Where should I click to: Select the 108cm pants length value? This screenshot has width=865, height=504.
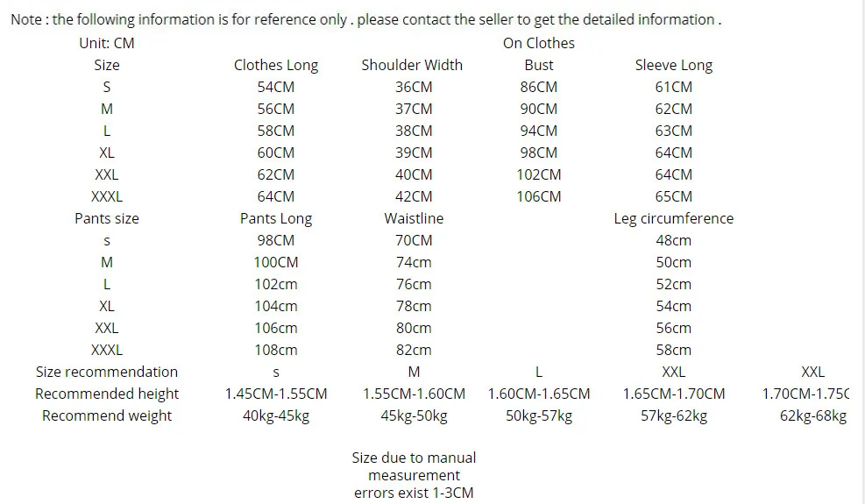coord(276,350)
